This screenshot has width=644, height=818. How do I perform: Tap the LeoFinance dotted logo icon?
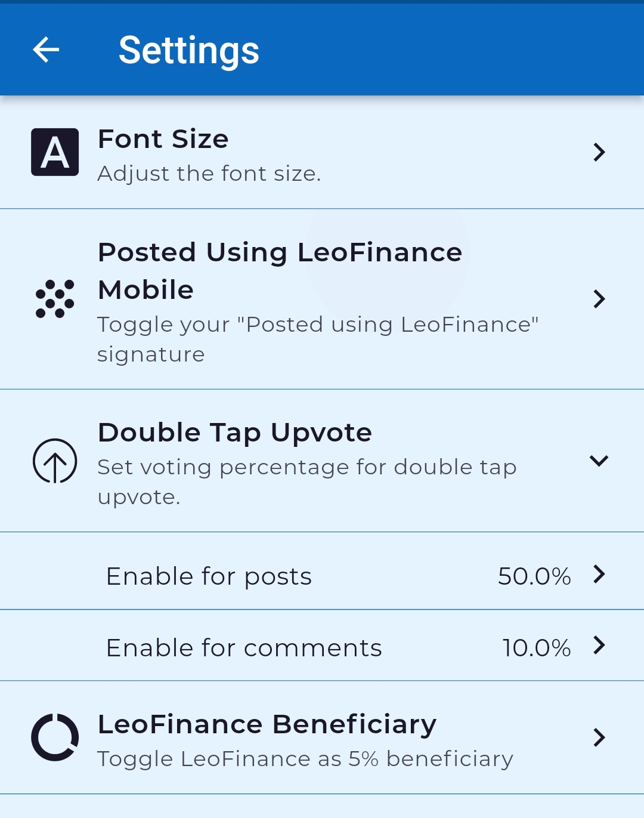(x=55, y=298)
